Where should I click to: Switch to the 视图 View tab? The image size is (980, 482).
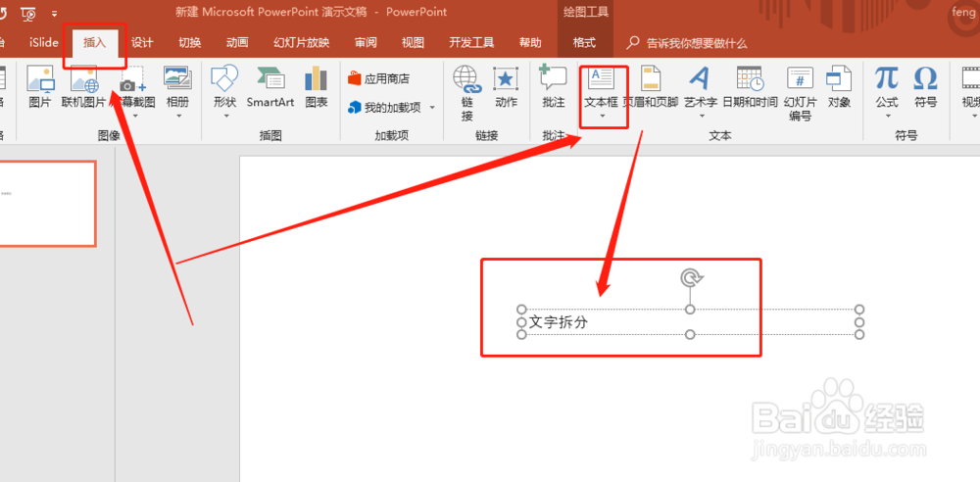click(x=414, y=42)
